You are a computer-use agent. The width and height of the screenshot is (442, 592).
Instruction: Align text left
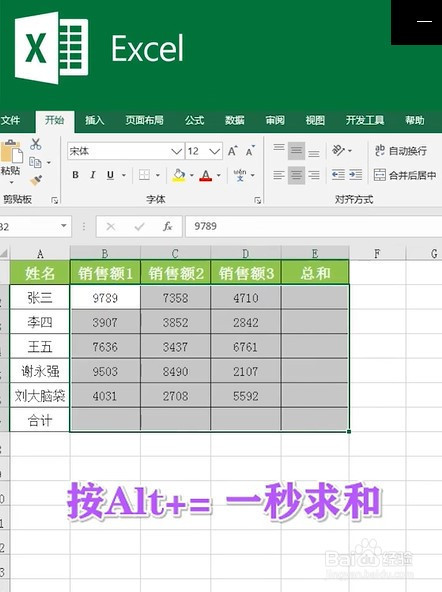tap(279, 175)
